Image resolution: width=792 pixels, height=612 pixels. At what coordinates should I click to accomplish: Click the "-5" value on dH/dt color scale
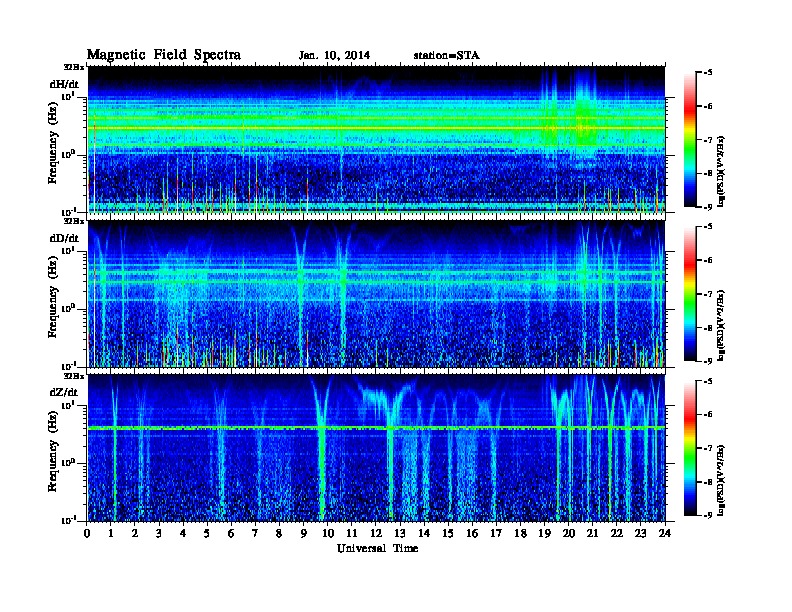point(708,73)
